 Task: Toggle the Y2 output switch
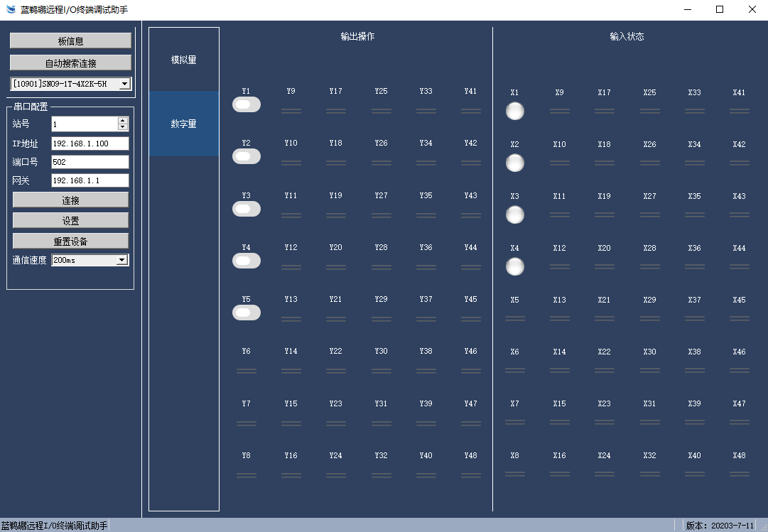[x=247, y=156]
